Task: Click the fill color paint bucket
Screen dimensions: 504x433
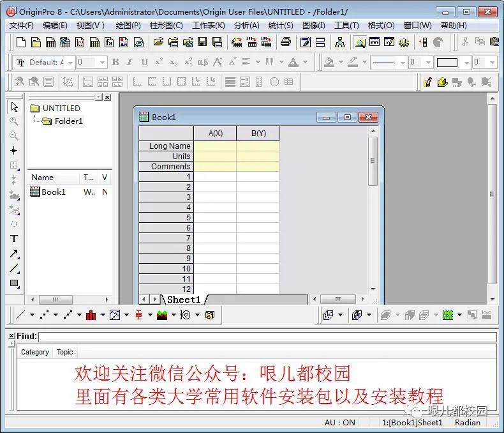Action: tap(329, 62)
